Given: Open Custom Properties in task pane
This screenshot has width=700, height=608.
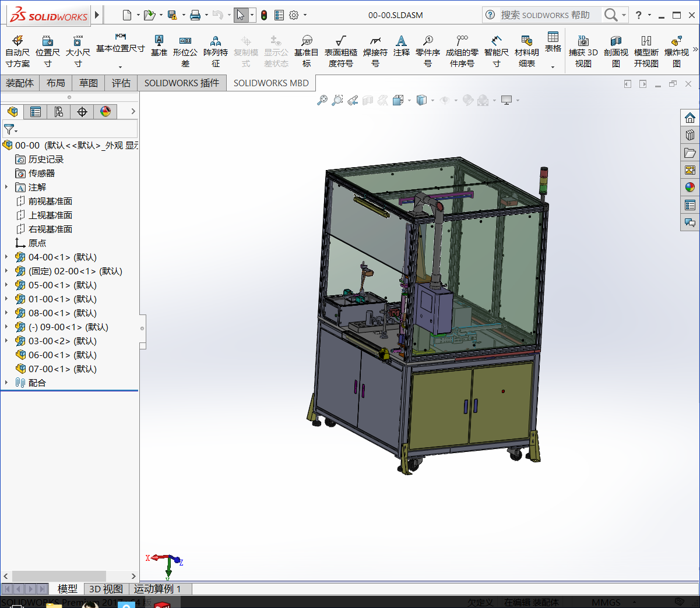Looking at the screenshot, I should pos(690,205).
